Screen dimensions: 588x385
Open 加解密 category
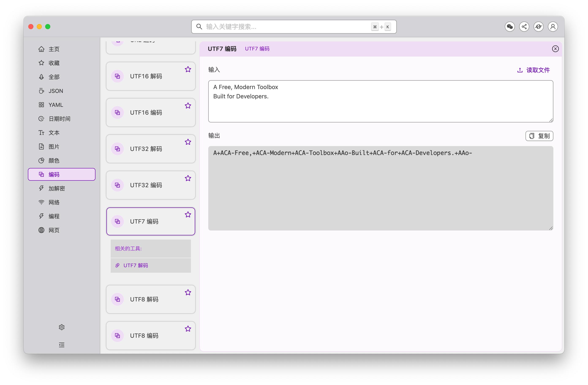point(61,188)
